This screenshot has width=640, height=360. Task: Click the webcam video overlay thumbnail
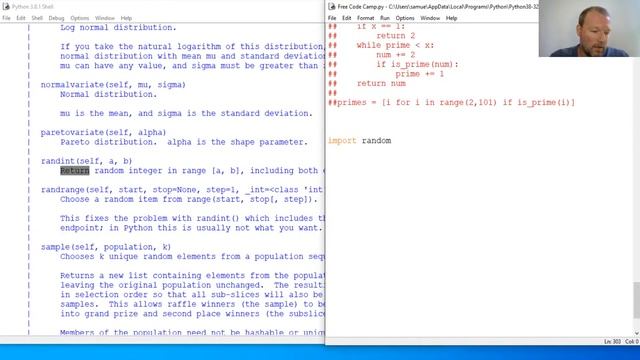tap(589, 28)
